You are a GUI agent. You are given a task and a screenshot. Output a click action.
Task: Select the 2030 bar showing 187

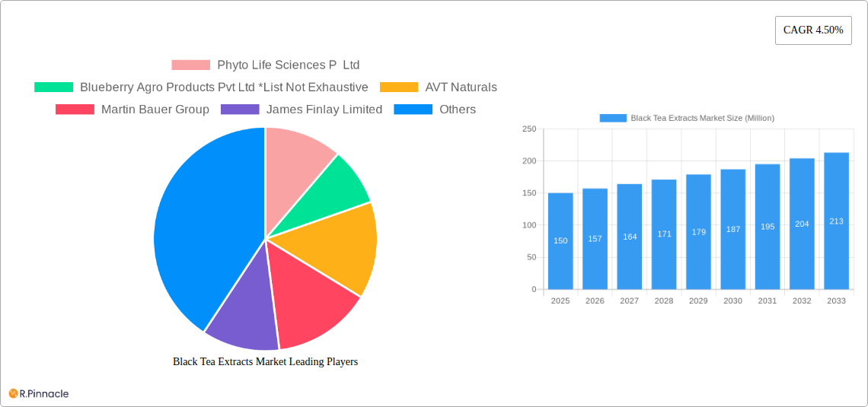point(733,230)
